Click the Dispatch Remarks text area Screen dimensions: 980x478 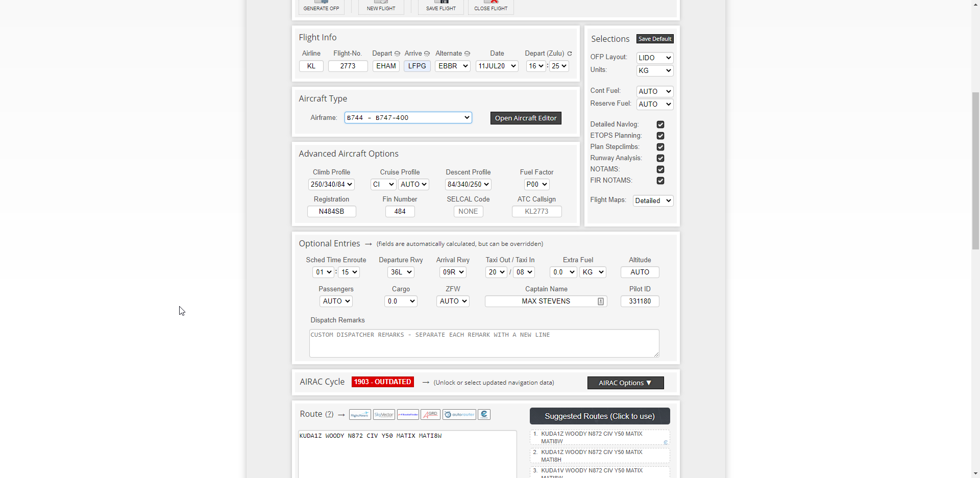click(484, 343)
